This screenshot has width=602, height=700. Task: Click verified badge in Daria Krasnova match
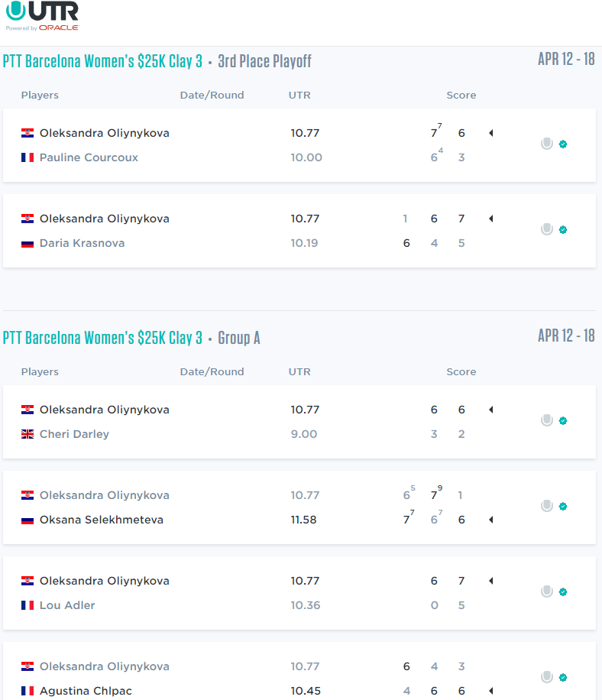563,230
